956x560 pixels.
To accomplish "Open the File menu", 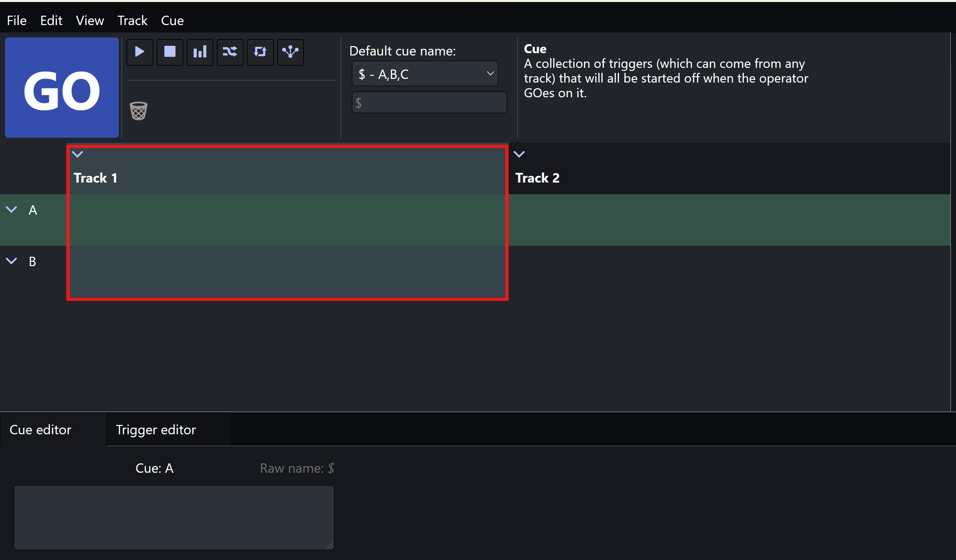I will [17, 20].
